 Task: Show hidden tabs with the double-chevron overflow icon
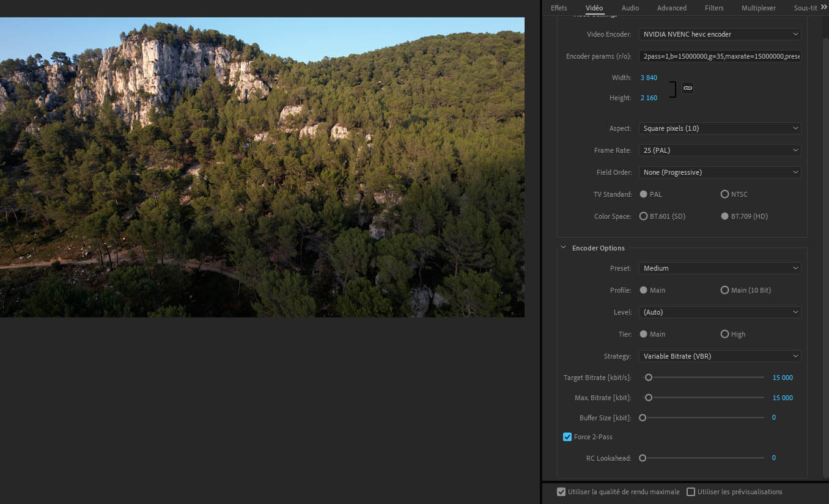(823, 7)
